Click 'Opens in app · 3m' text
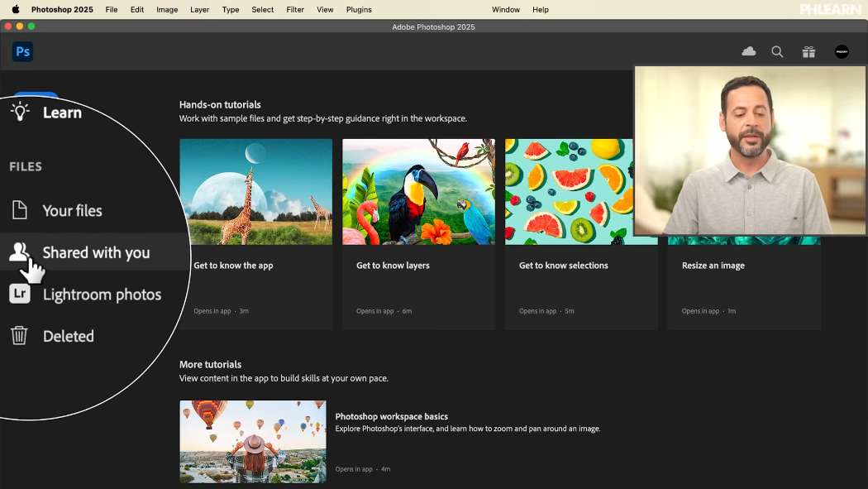Viewport: 868px width, 489px height. [221, 311]
